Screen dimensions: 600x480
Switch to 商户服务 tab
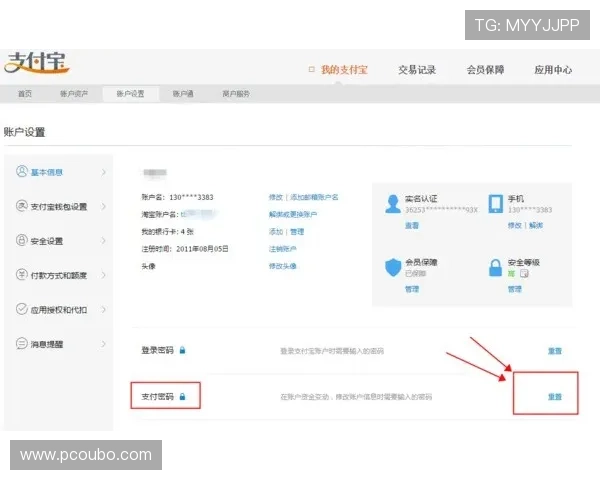pos(236,94)
